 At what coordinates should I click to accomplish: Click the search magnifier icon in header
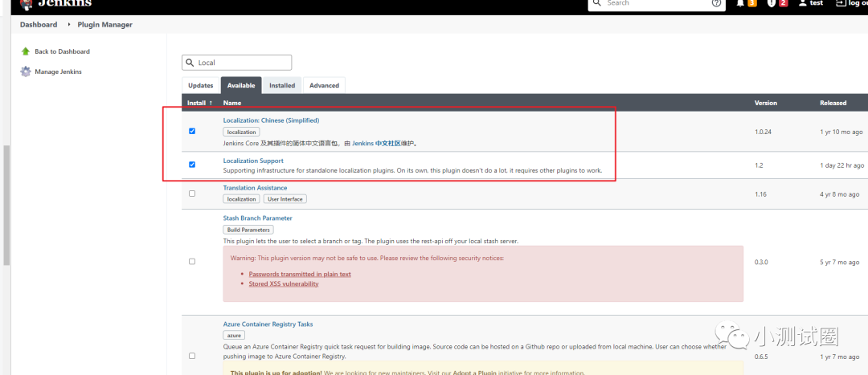pos(596,2)
